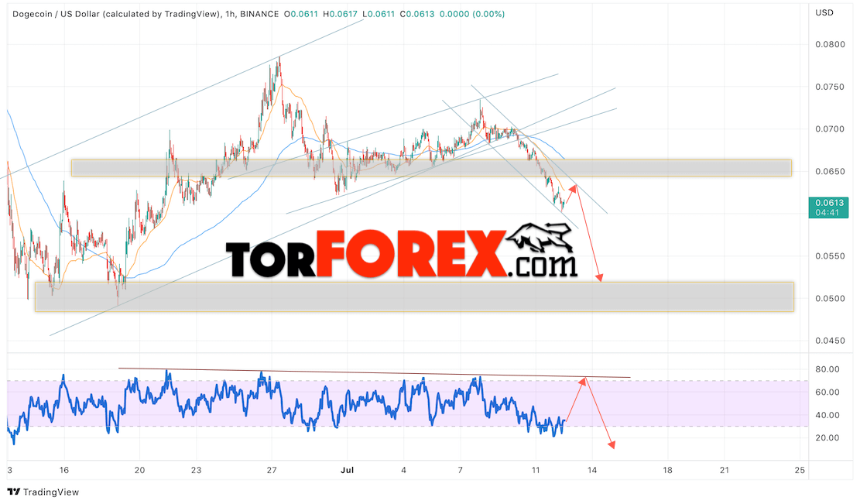Click the 0.0650 price axis label

[830, 171]
